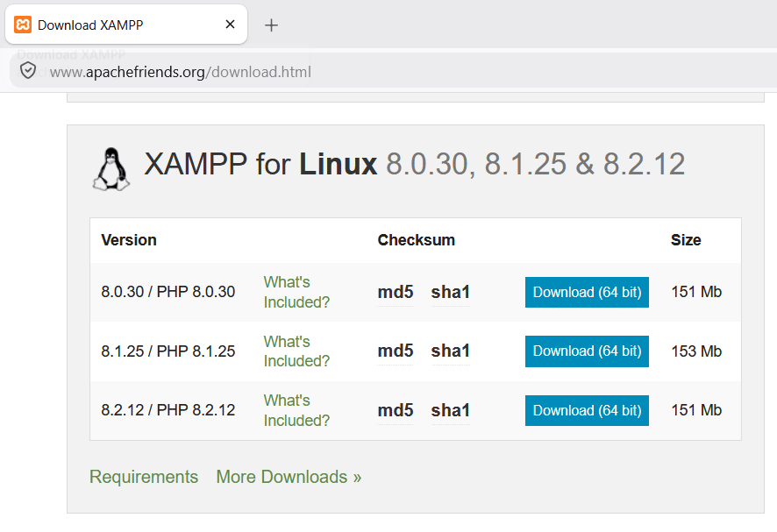Download 64 bit XAMPP 8.0.30
Viewport: 777px width, 532px height.
coord(587,292)
